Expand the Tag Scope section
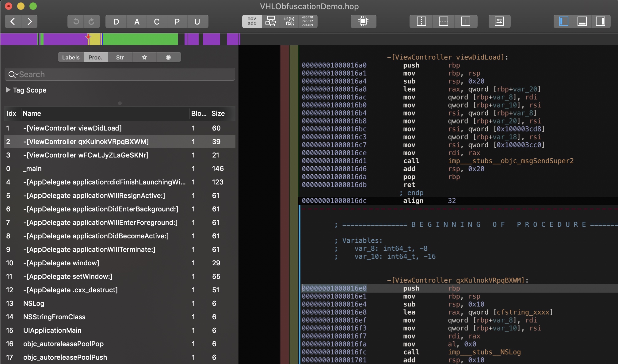The height and width of the screenshot is (364, 618). coord(8,90)
